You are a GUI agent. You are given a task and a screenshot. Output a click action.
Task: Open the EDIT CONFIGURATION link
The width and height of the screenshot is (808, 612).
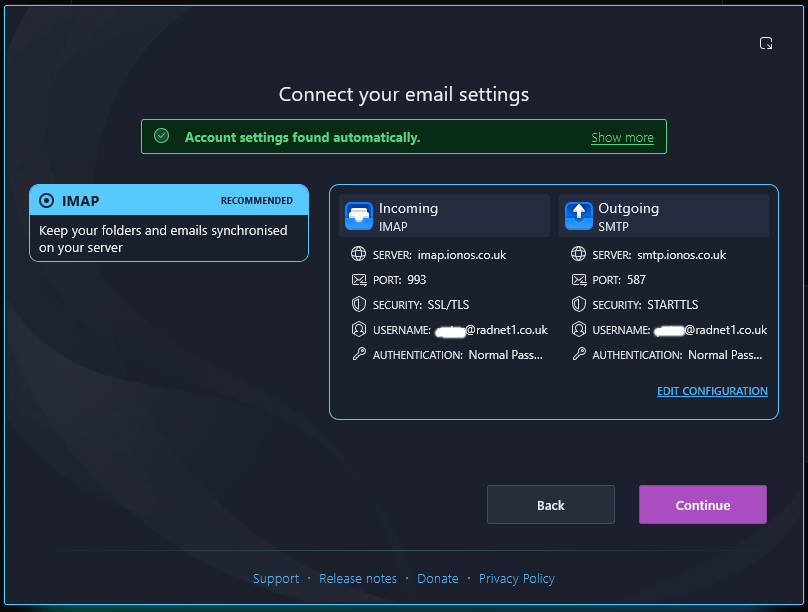pyautogui.click(x=712, y=391)
